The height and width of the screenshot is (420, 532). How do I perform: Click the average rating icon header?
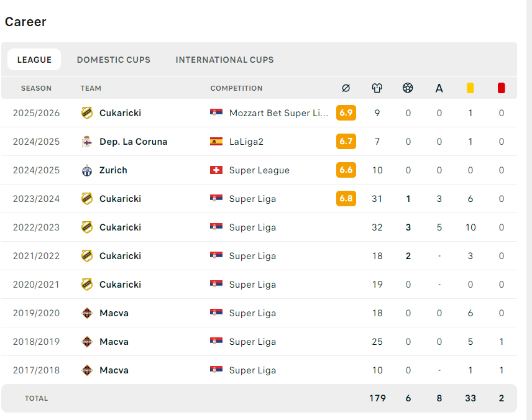pyautogui.click(x=346, y=88)
